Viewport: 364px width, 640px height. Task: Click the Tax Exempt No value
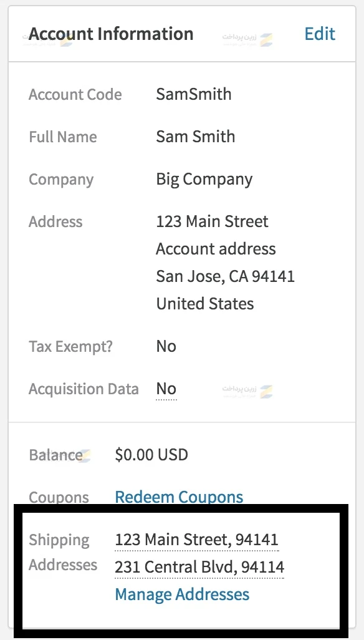click(x=166, y=346)
